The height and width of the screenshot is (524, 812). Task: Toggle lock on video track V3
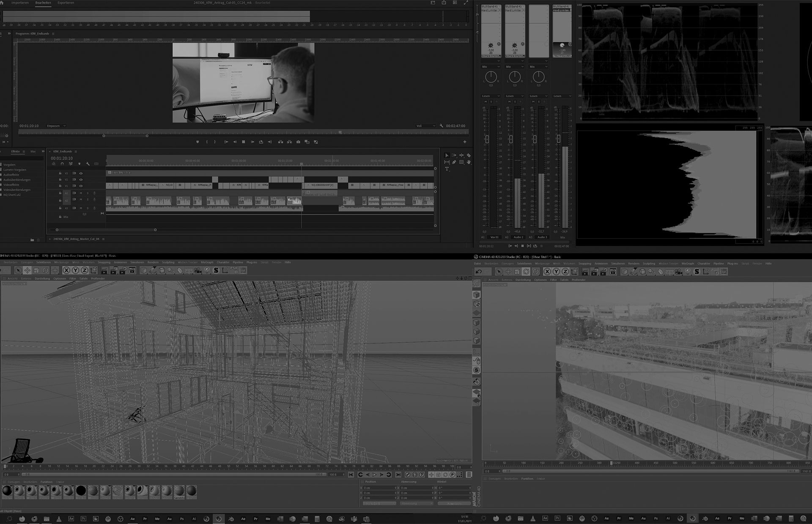coord(60,173)
